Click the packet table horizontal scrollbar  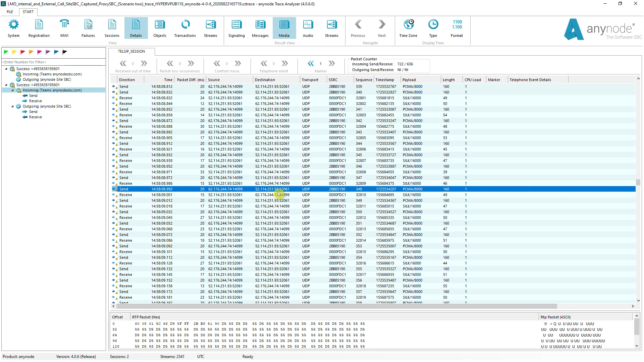pos(336,306)
